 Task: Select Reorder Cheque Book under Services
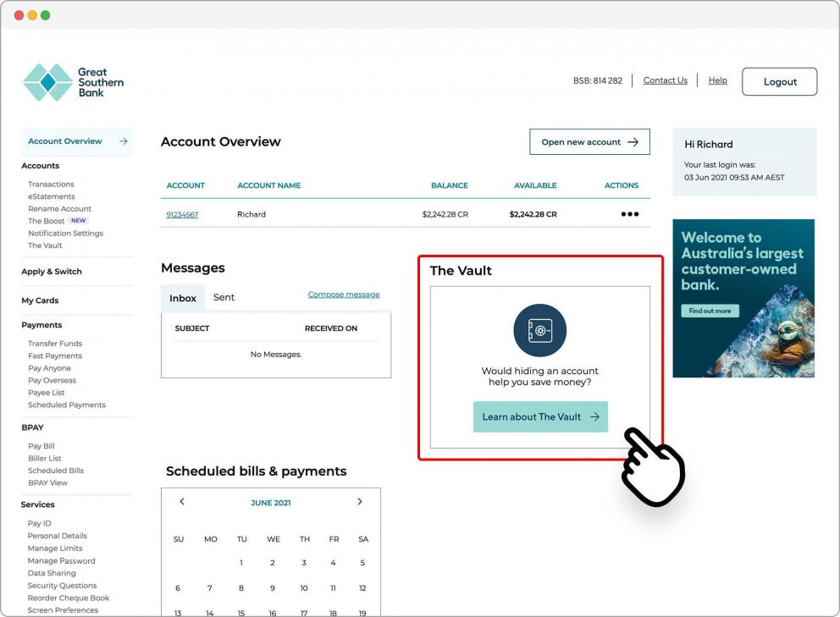(x=69, y=598)
